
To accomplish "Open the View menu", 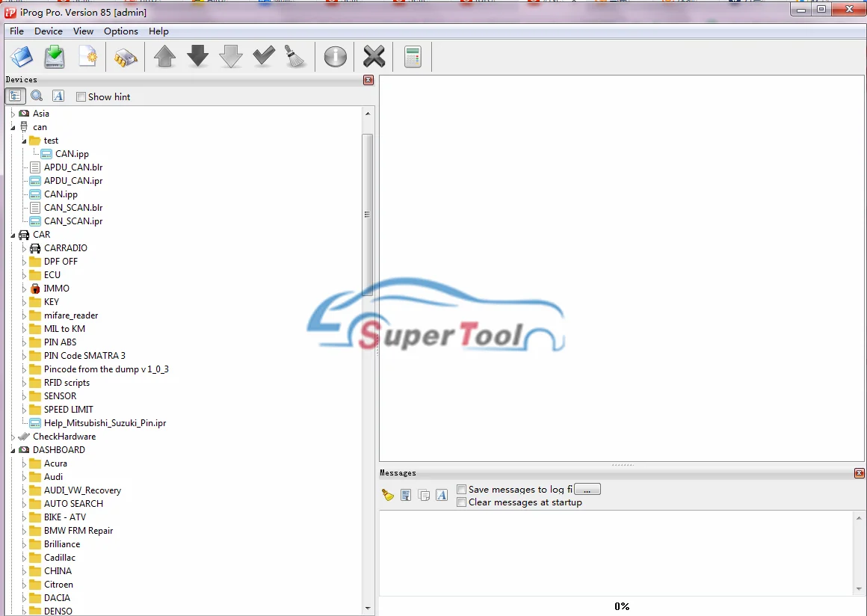I will pyautogui.click(x=83, y=31).
